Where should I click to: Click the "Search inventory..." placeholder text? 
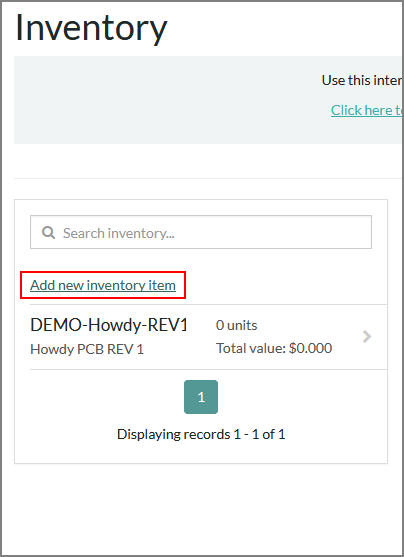119,233
